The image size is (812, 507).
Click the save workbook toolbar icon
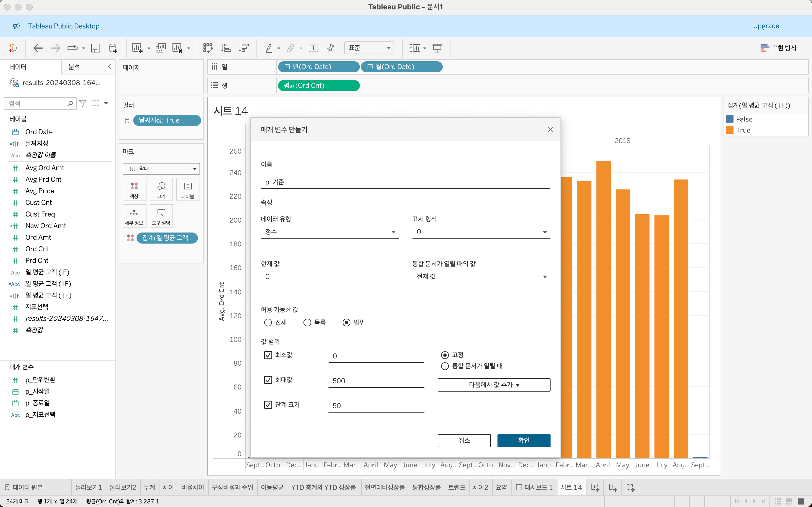point(96,48)
